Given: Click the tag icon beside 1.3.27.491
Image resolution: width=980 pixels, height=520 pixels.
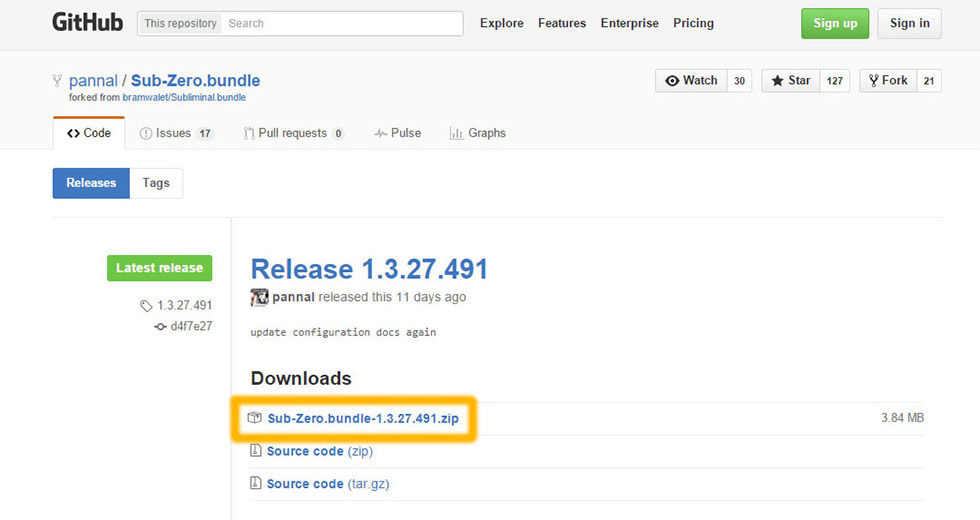Looking at the screenshot, I should click(146, 306).
